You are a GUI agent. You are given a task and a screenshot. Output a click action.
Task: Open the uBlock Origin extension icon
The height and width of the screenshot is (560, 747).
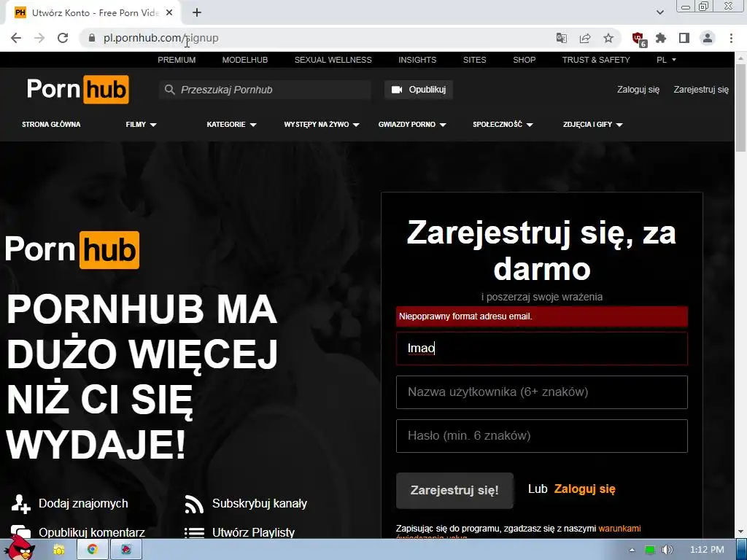click(638, 39)
